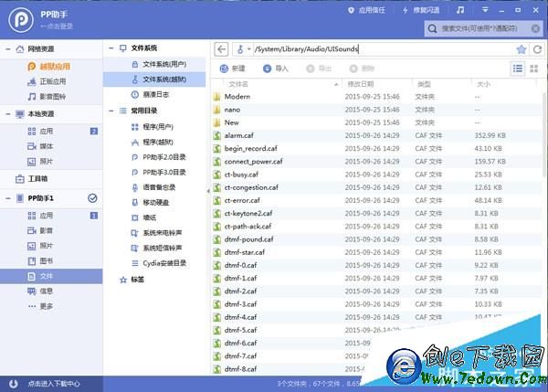
Task: Open 应用信任 in the title bar
Action: point(366,10)
